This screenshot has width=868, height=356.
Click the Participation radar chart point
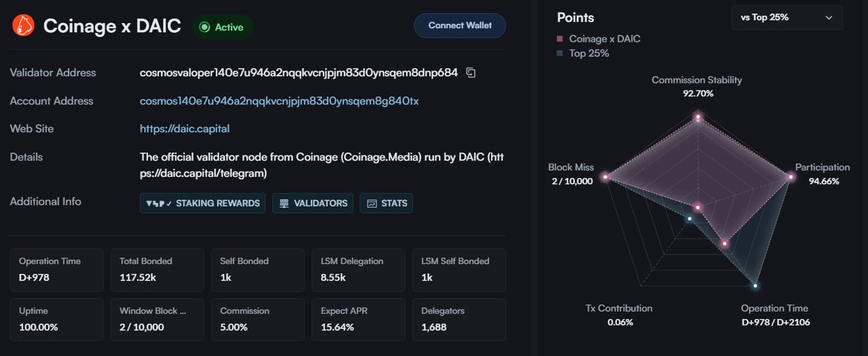point(790,177)
